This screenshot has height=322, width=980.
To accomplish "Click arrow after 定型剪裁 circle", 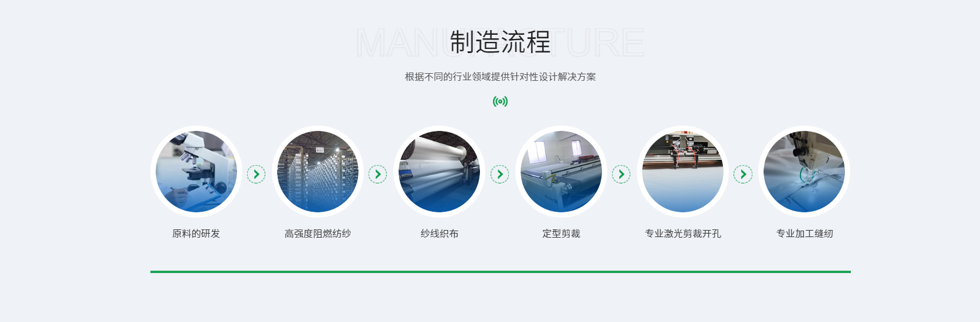I will click(621, 174).
